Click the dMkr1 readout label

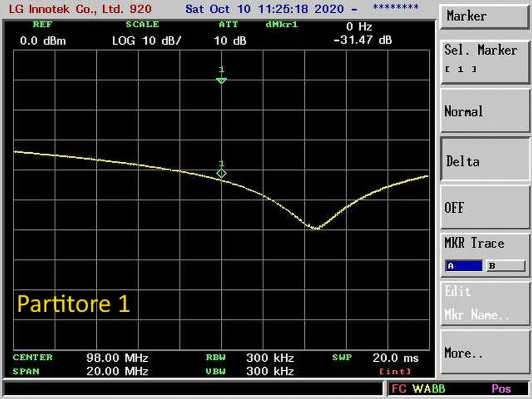(281, 24)
